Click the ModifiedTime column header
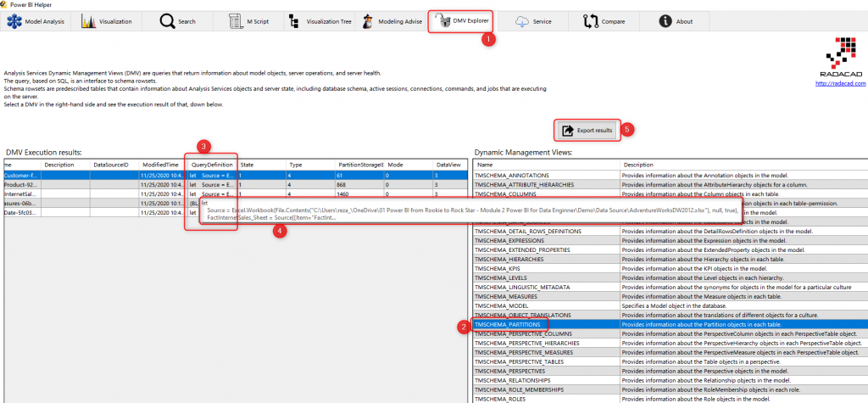Screen dimensions: 868x403 coord(160,165)
